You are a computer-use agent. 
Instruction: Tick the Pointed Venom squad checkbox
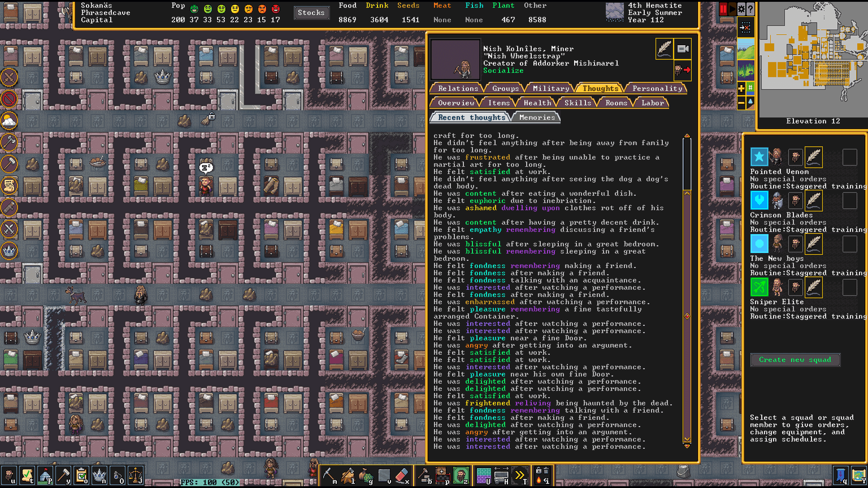pos(849,157)
